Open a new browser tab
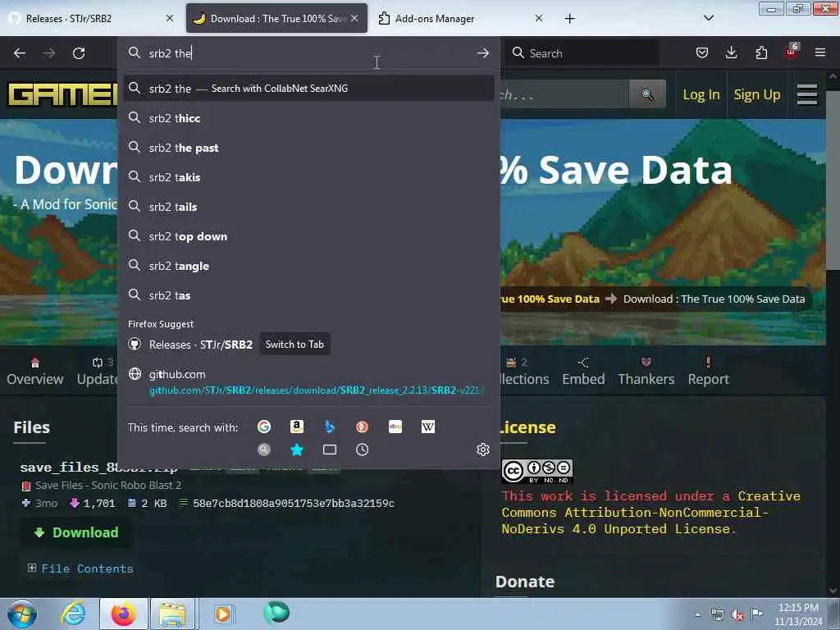 [x=569, y=19]
